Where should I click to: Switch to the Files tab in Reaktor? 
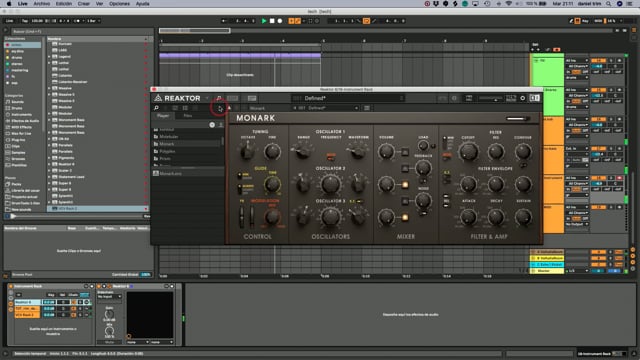coord(187,116)
